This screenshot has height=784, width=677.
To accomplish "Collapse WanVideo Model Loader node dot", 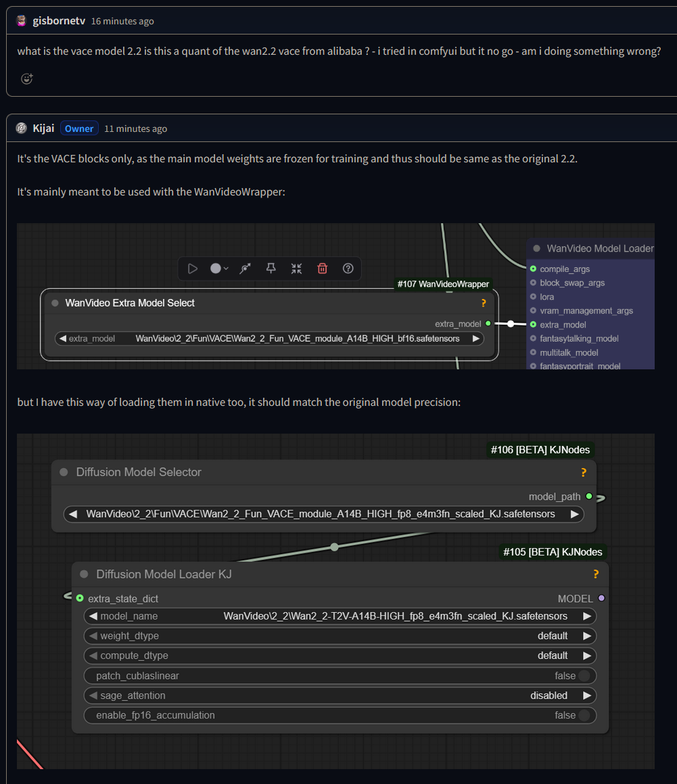I will tap(536, 248).
